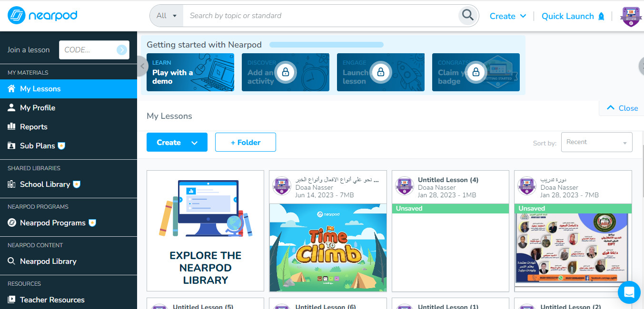Open the chat support bubble
Image resolution: width=644 pixels, height=309 pixels.
(x=629, y=292)
